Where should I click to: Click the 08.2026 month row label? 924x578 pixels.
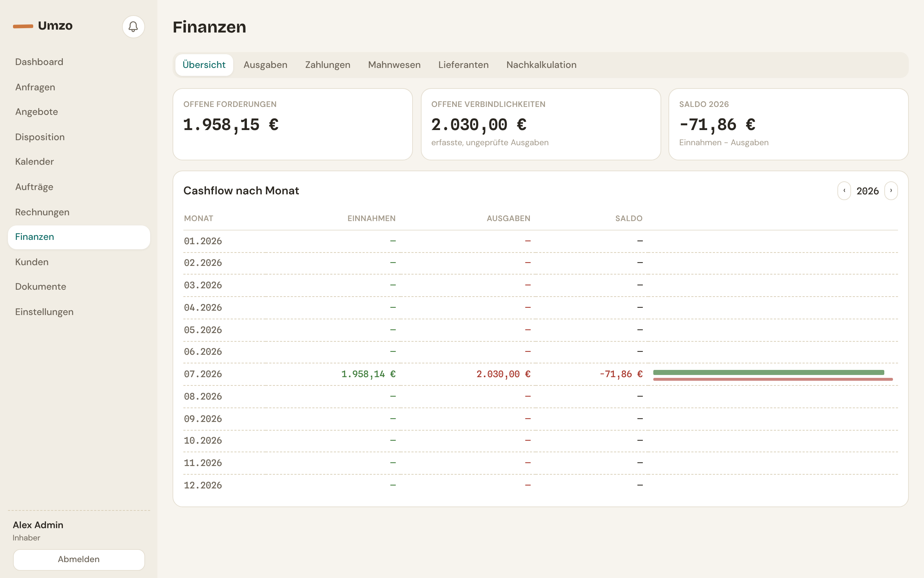tap(203, 396)
